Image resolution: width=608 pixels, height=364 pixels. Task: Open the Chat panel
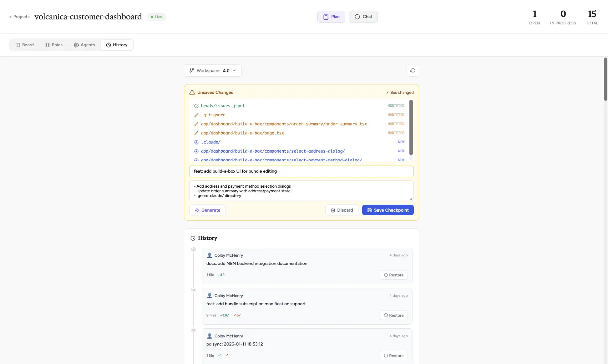point(363,17)
